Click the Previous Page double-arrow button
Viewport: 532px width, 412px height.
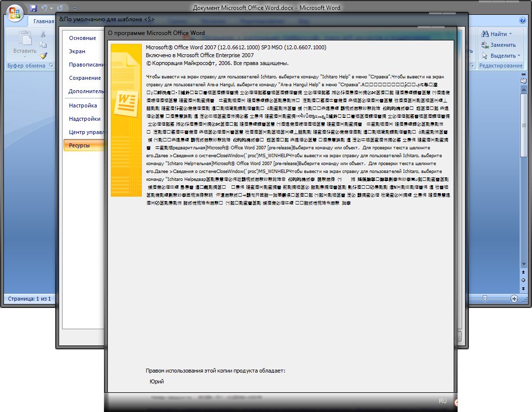point(524,272)
